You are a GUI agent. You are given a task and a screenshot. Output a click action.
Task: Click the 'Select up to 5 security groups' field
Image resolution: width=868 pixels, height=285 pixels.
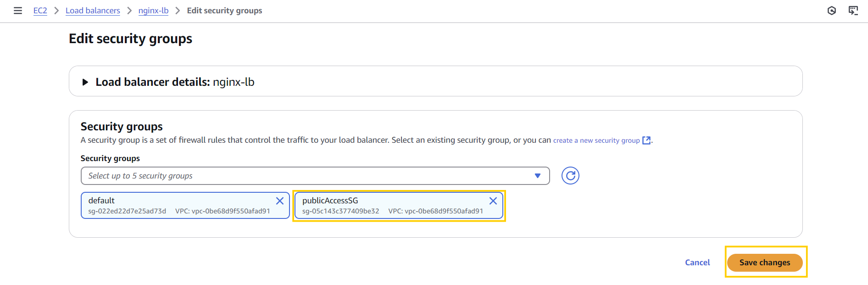tap(315, 176)
